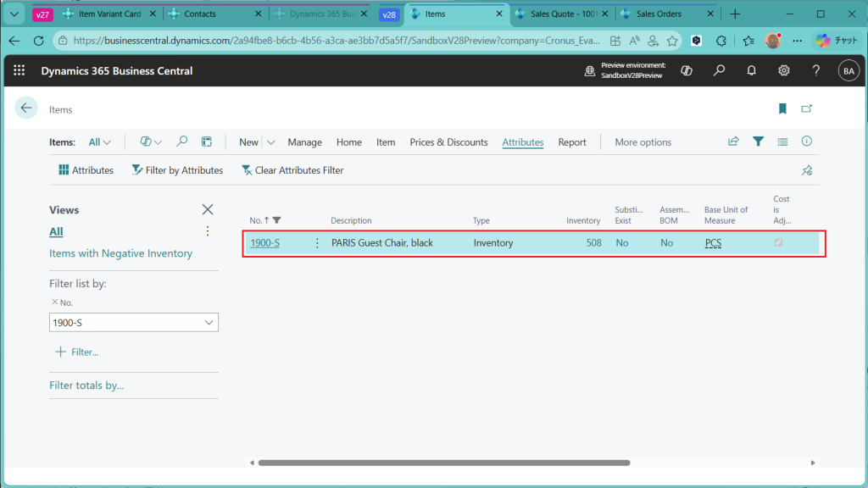Open the Prices & Discounts menu
This screenshot has height=488, width=868.
pyautogui.click(x=448, y=142)
